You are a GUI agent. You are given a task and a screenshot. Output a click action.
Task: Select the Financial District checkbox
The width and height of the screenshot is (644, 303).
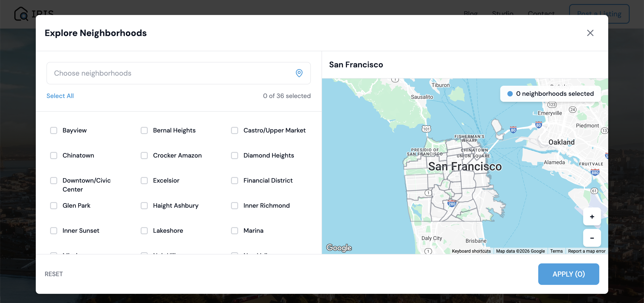click(235, 180)
